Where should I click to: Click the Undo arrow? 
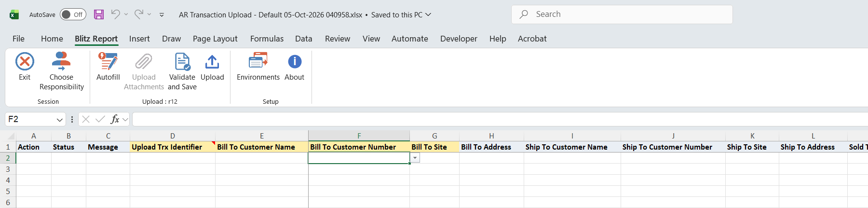tap(115, 14)
